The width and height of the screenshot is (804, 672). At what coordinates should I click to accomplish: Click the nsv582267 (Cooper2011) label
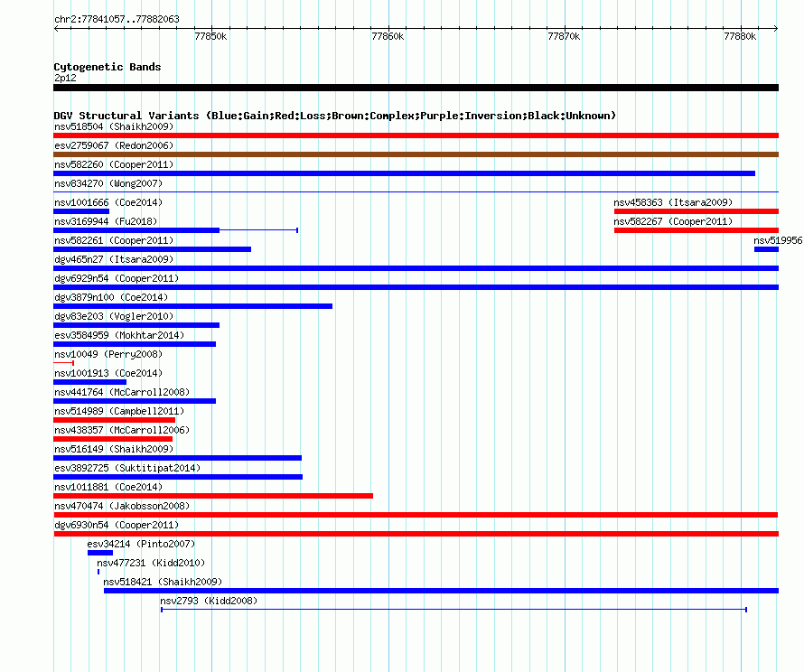(x=673, y=221)
